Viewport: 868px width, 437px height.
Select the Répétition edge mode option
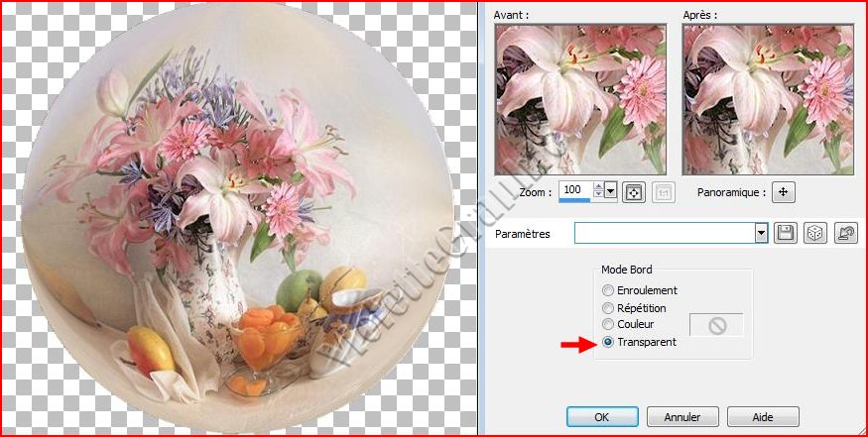point(608,308)
